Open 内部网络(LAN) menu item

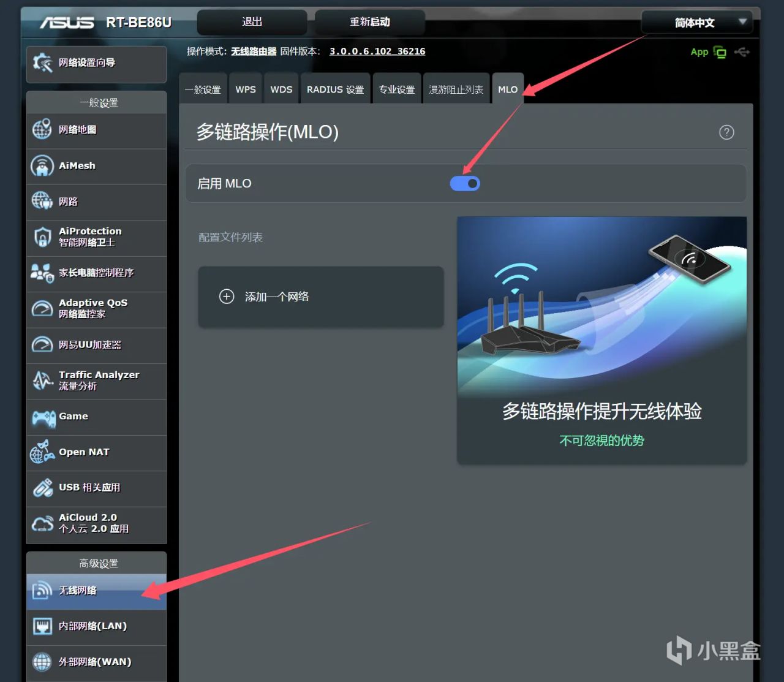pos(97,627)
